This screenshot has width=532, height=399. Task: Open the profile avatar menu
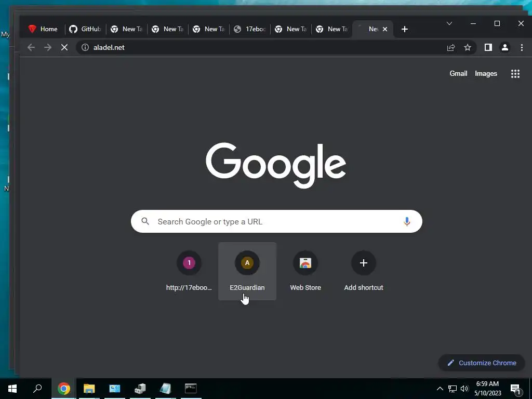[505, 47]
